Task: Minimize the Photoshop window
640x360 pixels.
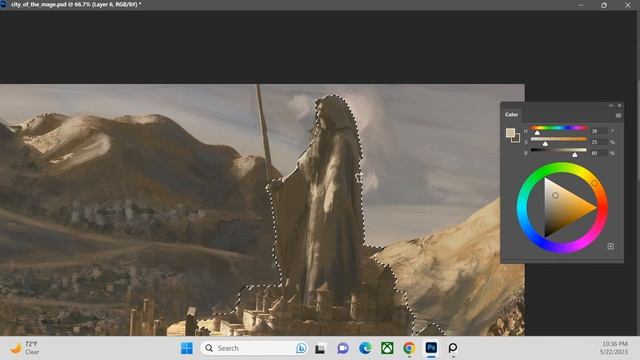Action: (581, 5)
